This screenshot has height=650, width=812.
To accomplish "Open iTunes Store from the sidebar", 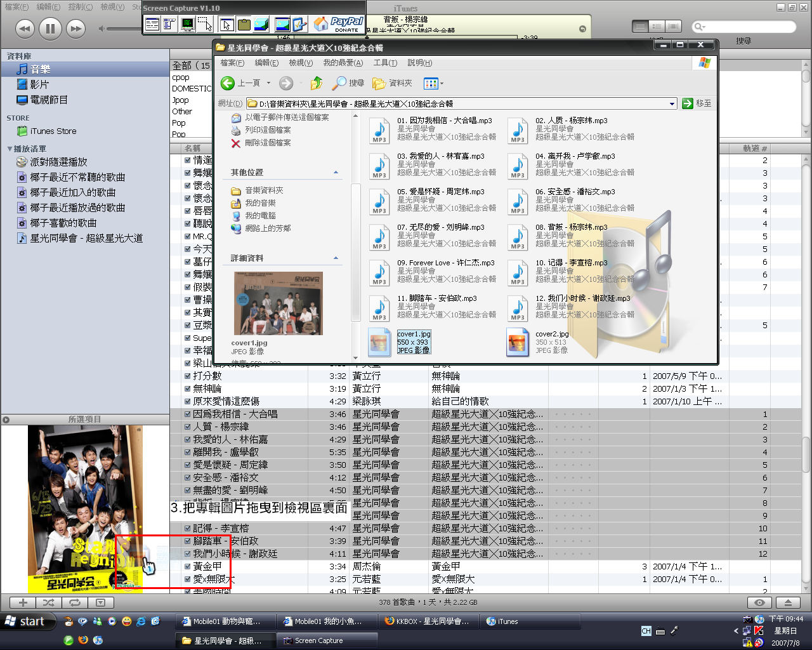I will 84,131.
